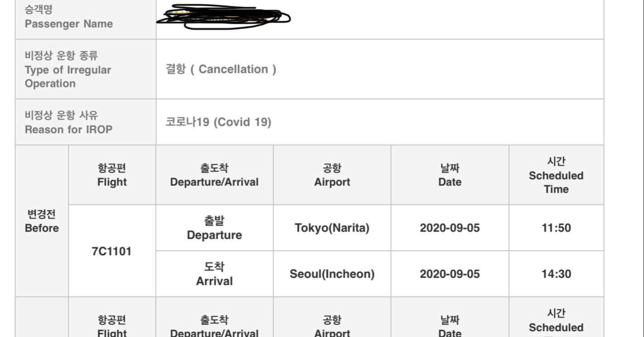Select the Type of Irregular Operation label

(68, 70)
